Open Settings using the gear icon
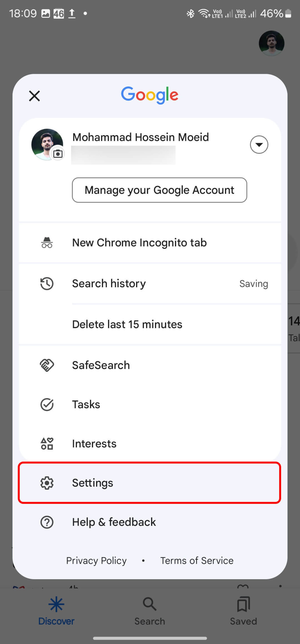300x644 pixels. pos(47,483)
